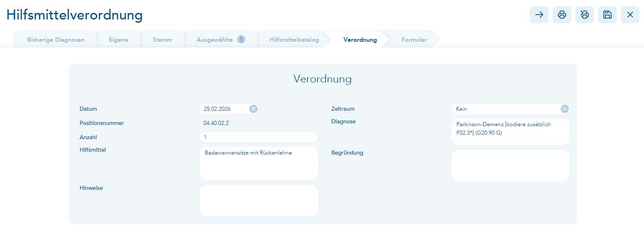Click the Zeitraum field showing Kein
The height and width of the screenshot is (230, 644).
[x=510, y=109]
